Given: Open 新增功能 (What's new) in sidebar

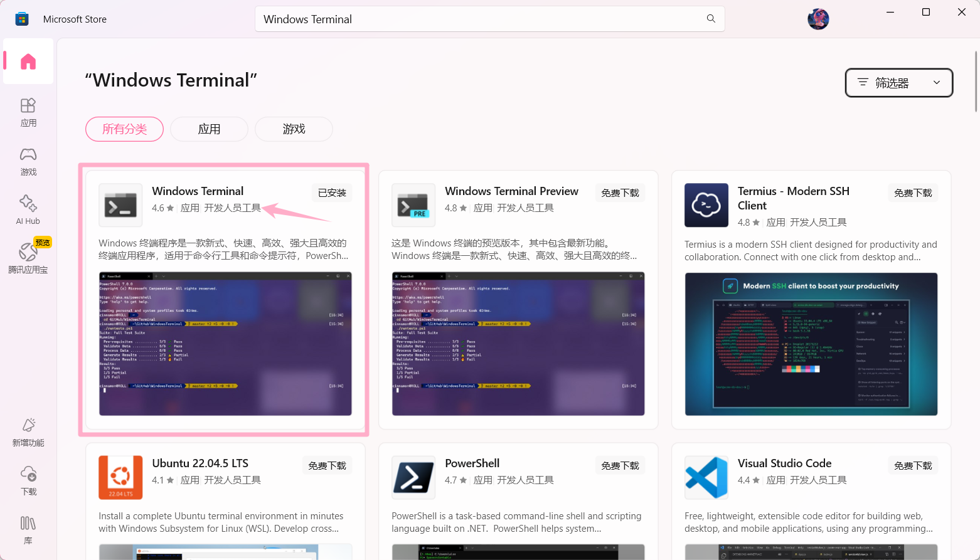Looking at the screenshot, I should (x=28, y=433).
